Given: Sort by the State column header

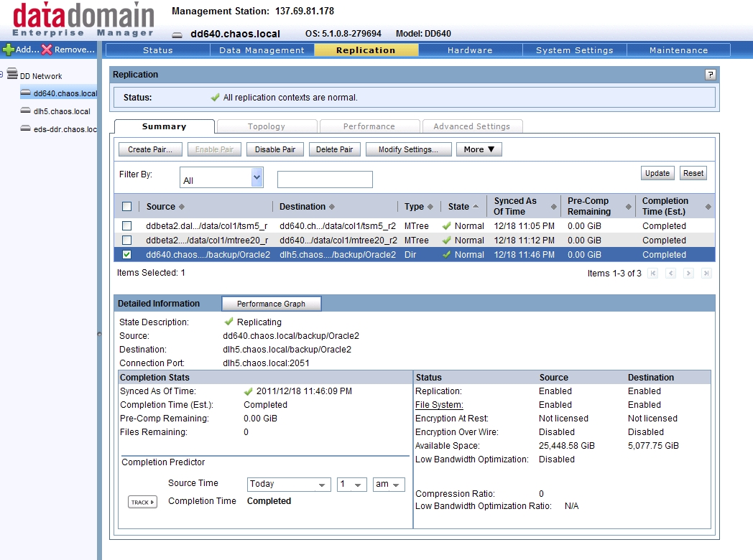Looking at the screenshot, I should pos(458,207).
